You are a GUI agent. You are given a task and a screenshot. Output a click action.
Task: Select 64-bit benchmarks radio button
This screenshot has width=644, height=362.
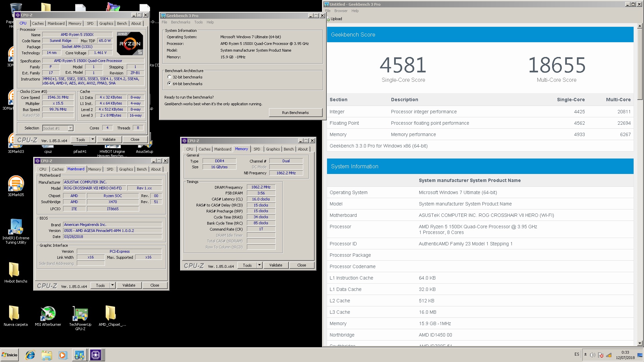tap(169, 83)
